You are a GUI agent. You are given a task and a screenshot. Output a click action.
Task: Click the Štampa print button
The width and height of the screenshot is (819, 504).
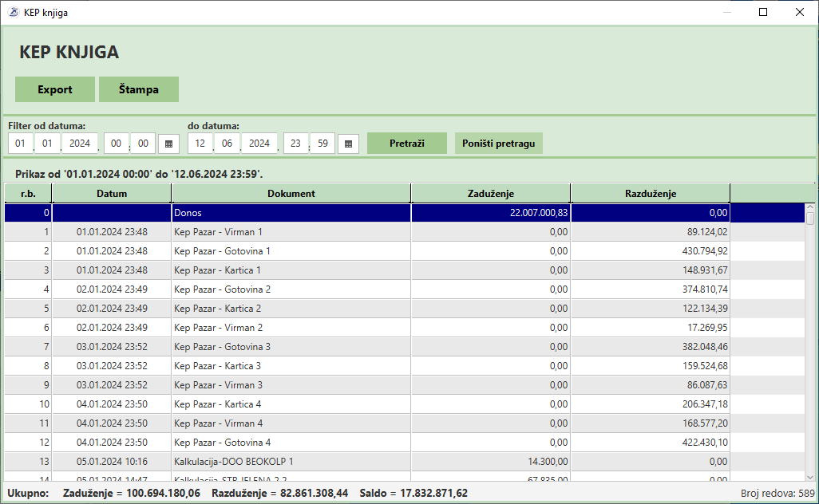pos(138,89)
